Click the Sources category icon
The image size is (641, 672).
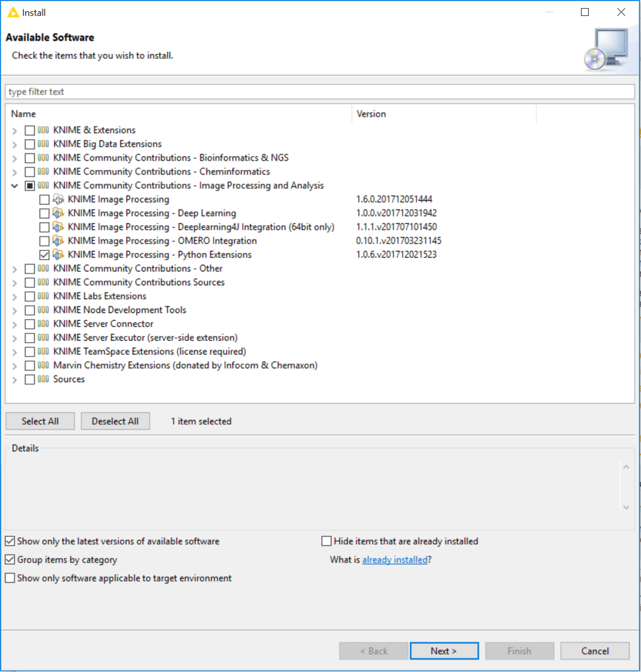(43, 379)
